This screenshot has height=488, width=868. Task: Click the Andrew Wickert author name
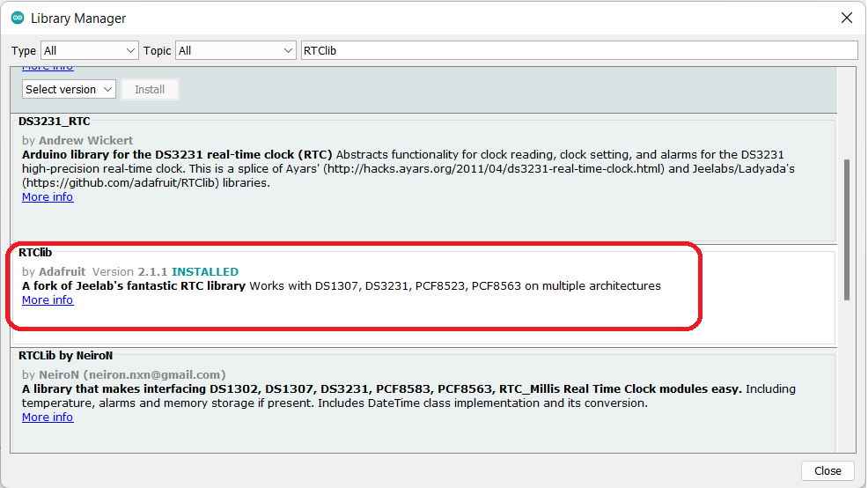85,140
